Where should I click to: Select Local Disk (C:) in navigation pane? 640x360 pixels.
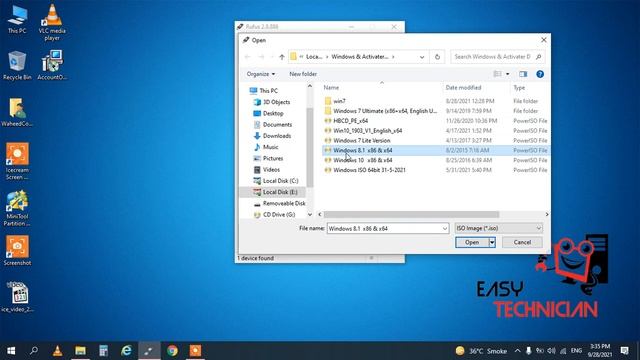coord(280,181)
